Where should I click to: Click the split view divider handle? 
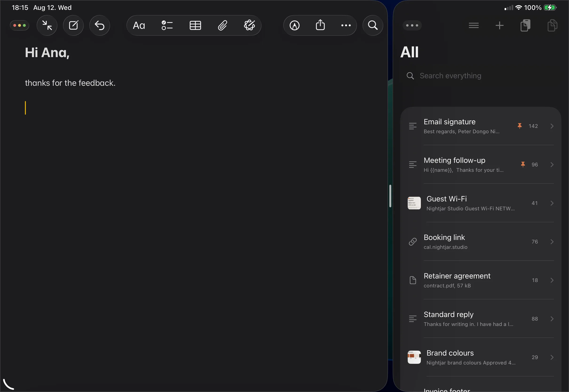click(x=390, y=196)
